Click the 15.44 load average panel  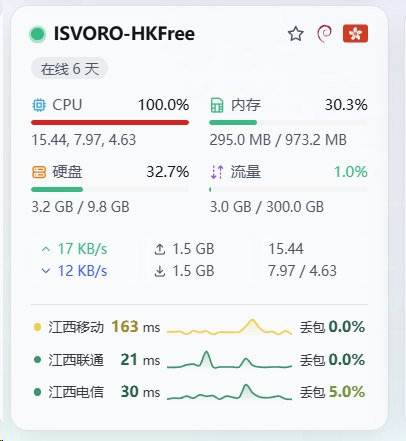coord(315,260)
